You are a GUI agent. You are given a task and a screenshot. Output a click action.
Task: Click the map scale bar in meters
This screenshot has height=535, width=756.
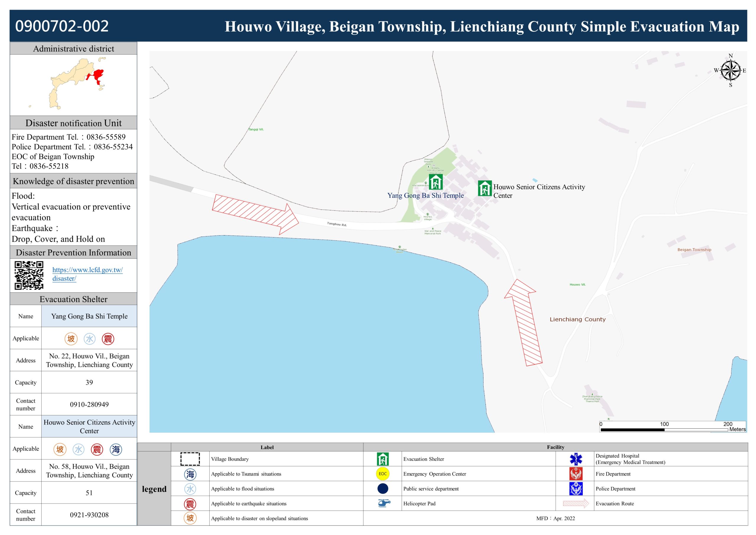tap(664, 430)
